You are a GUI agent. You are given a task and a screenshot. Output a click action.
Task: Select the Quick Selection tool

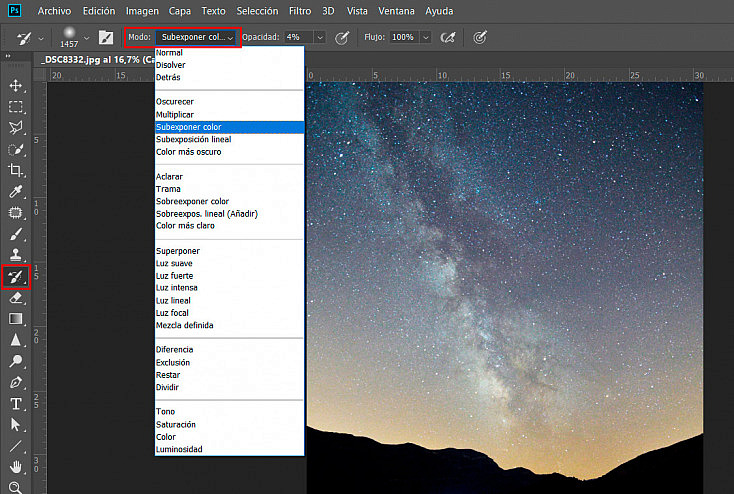point(15,149)
